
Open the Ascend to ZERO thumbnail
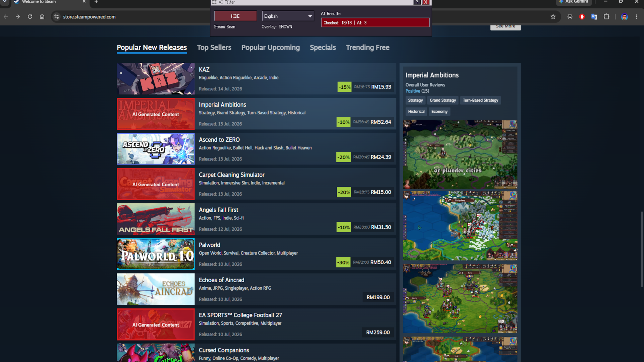pyautogui.click(x=156, y=149)
